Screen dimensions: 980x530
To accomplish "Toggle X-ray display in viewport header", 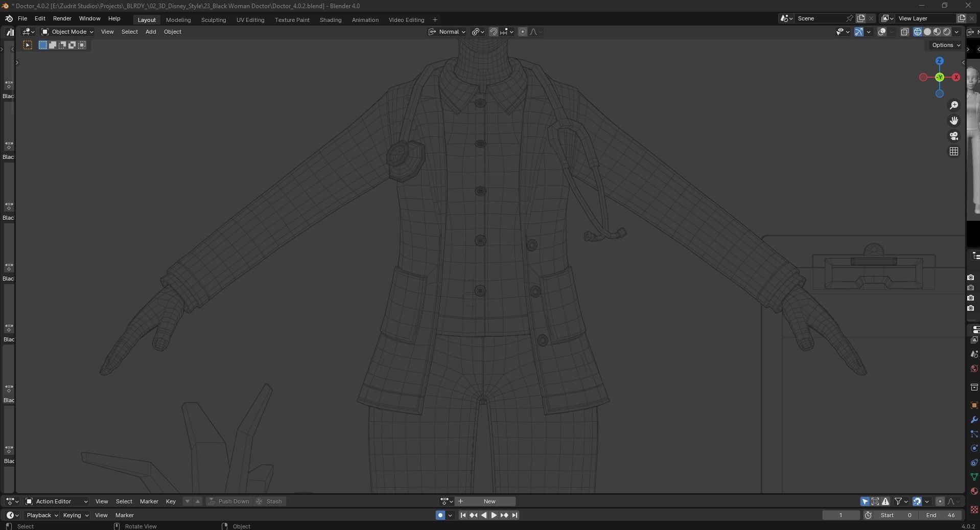I will [904, 32].
